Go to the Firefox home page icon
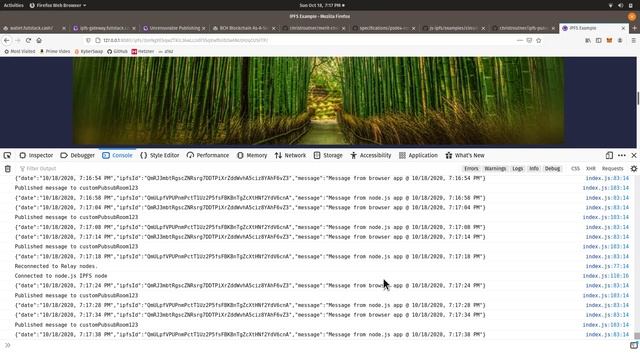 click(x=39, y=40)
